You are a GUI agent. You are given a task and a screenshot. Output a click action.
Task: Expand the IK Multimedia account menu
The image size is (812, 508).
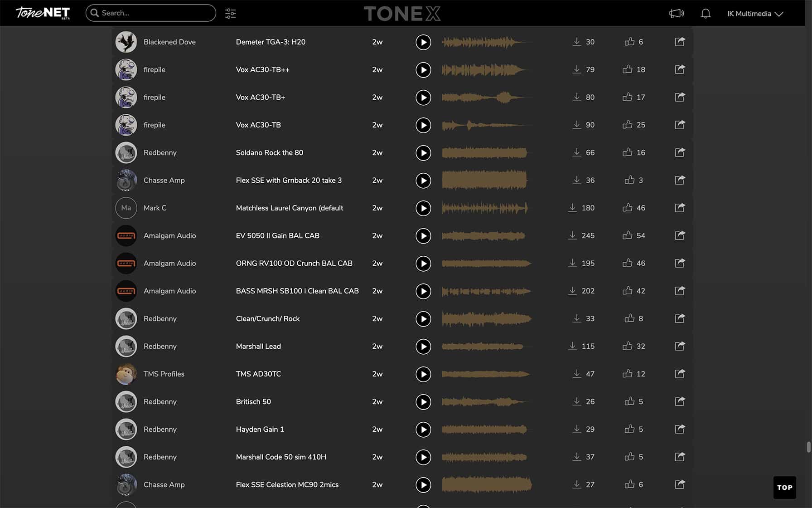click(x=755, y=14)
